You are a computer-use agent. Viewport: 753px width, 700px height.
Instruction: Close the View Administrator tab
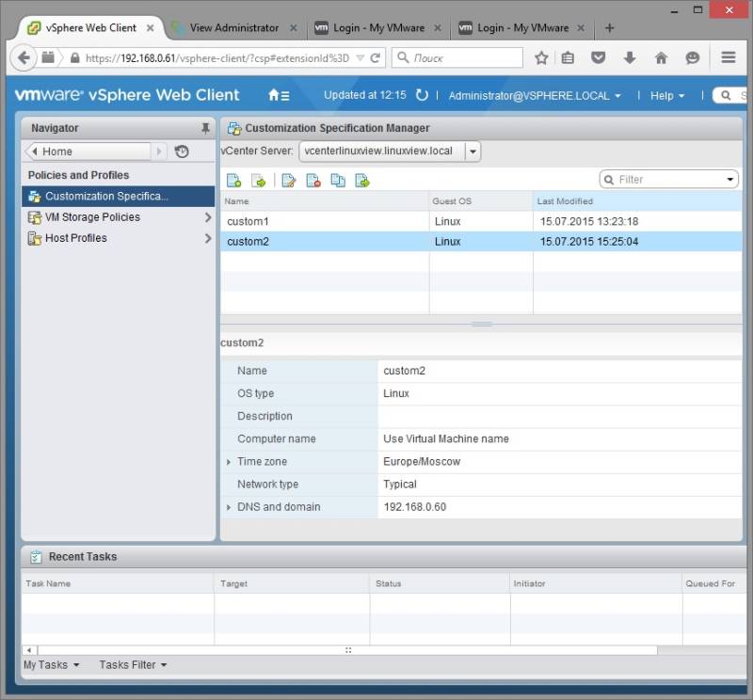click(x=293, y=28)
